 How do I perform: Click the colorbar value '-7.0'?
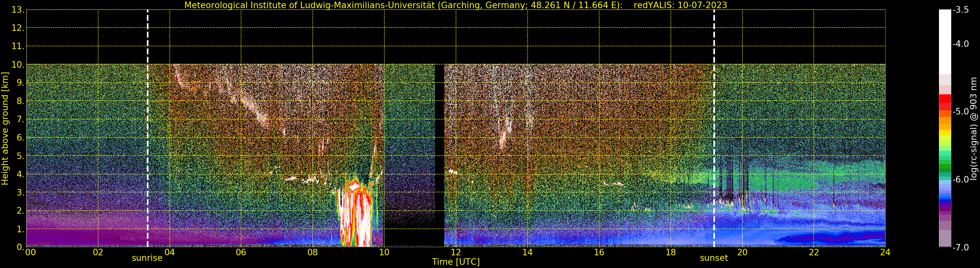(x=960, y=248)
